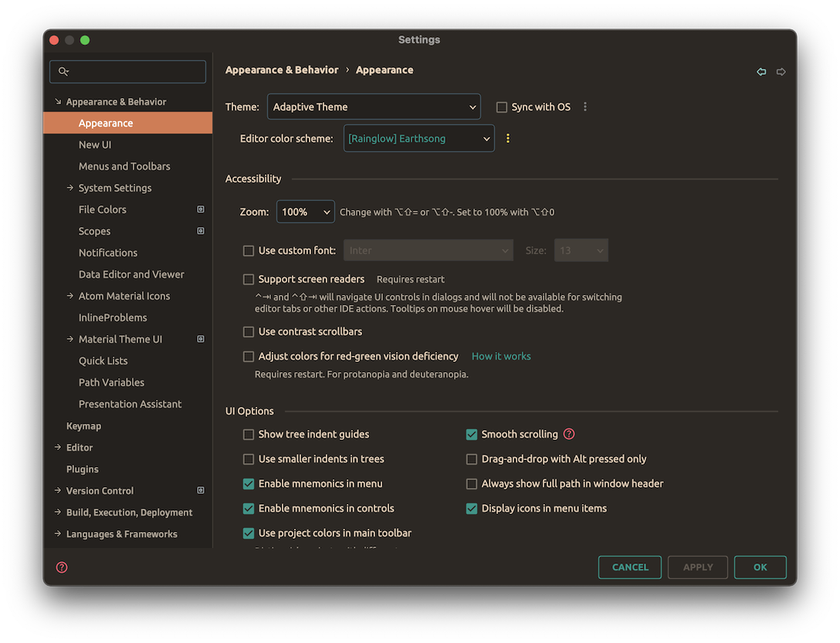Click the help badge next to Smooth scrolling
The image size is (840, 643).
pos(569,434)
